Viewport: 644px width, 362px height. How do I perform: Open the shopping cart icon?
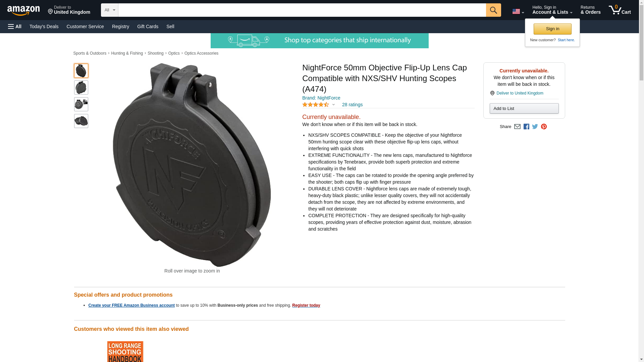(x=620, y=10)
